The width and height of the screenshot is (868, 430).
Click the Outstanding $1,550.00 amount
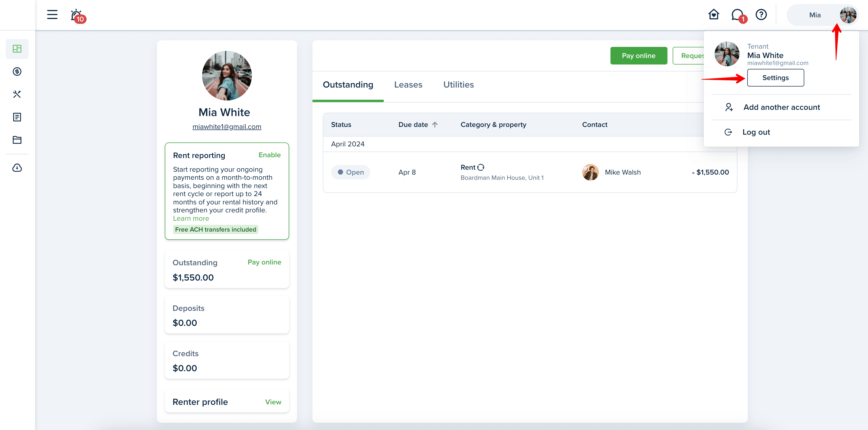tap(193, 278)
